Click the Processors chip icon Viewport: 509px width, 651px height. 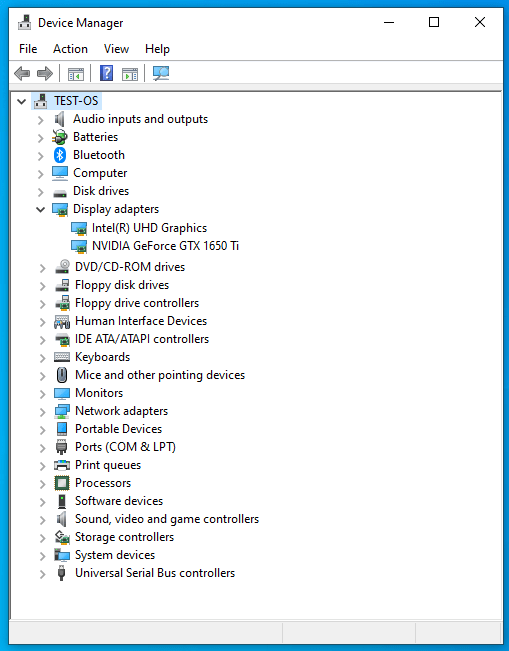tap(62, 483)
